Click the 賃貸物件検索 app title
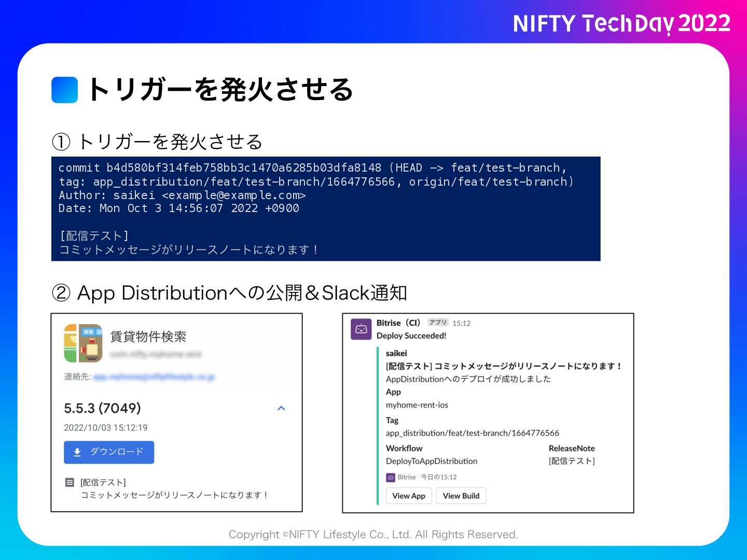This screenshot has width=747, height=560. (x=148, y=337)
